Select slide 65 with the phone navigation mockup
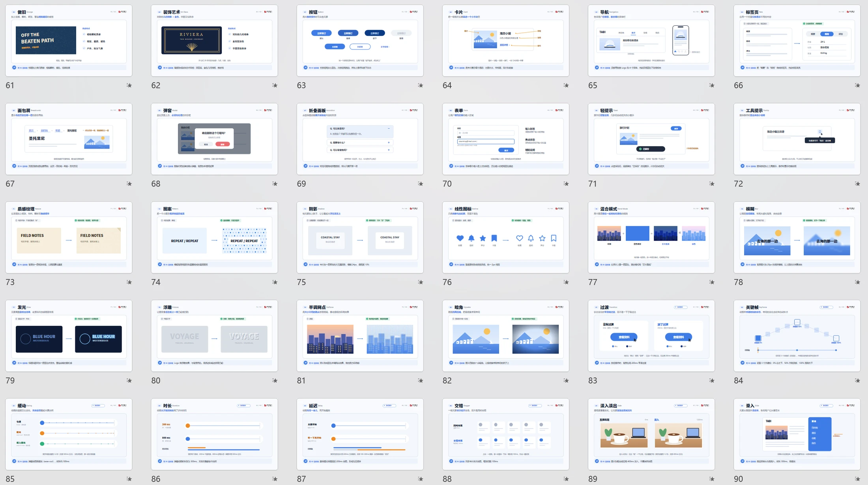 click(x=651, y=40)
